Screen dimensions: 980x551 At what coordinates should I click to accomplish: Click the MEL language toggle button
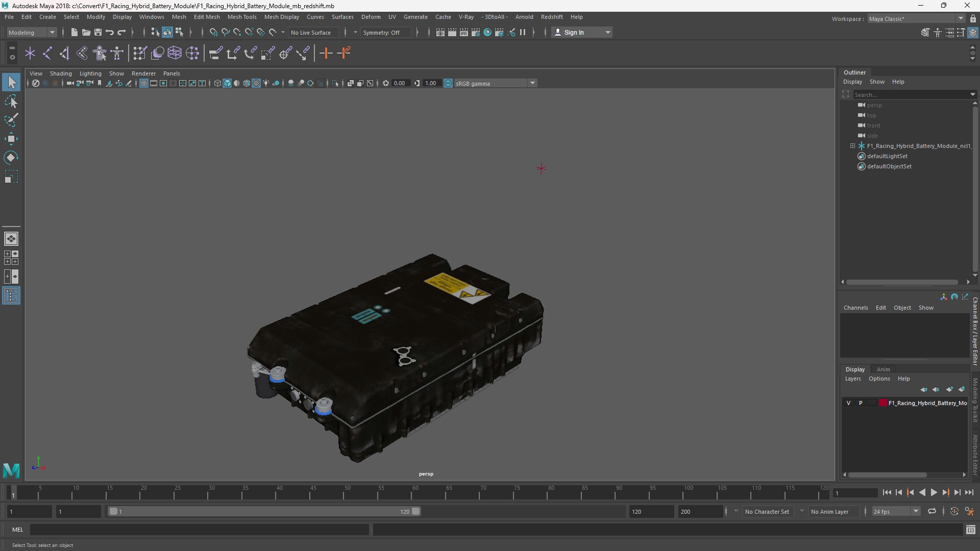pos(18,530)
